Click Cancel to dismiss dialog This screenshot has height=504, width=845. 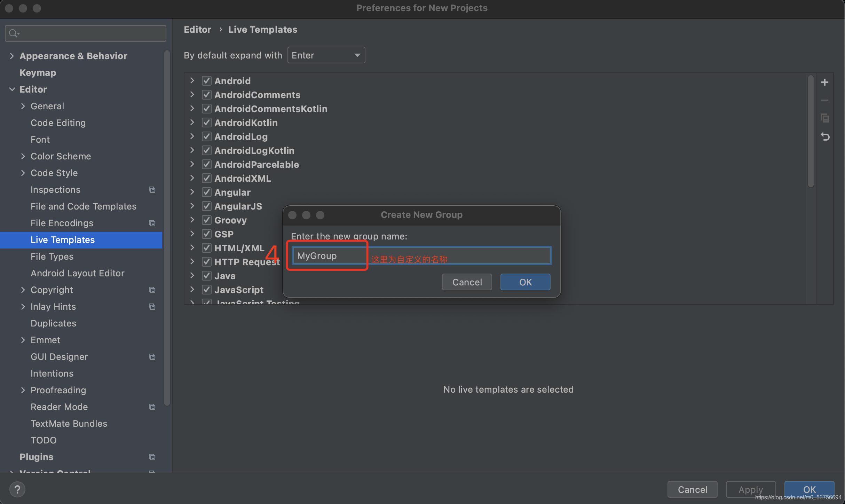(467, 281)
